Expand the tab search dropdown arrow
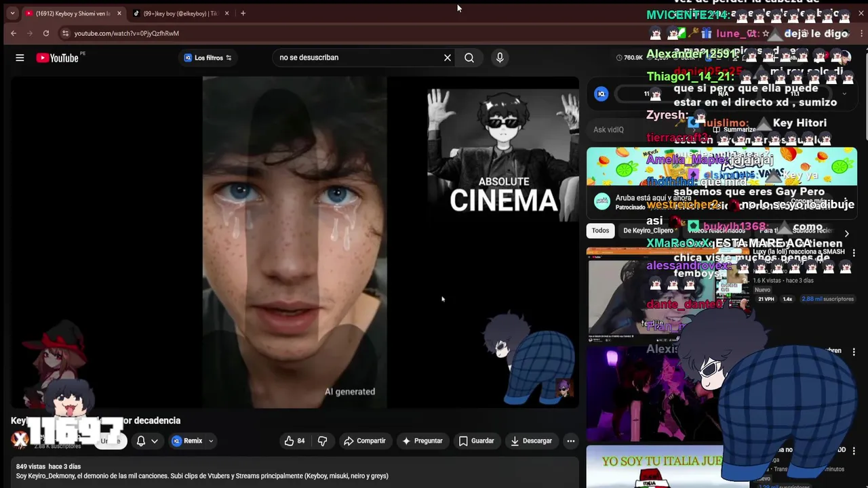Screen dimensions: 868x488 coord(12,14)
